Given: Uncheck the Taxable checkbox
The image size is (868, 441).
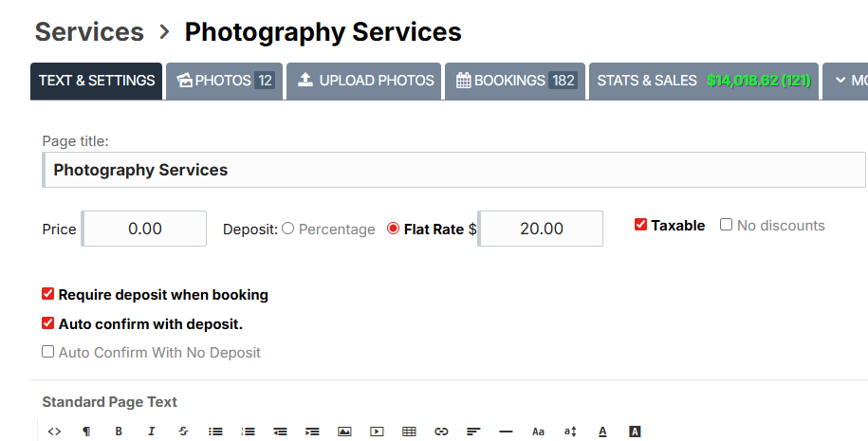Looking at the screenshot, I should tap(641, 225).
